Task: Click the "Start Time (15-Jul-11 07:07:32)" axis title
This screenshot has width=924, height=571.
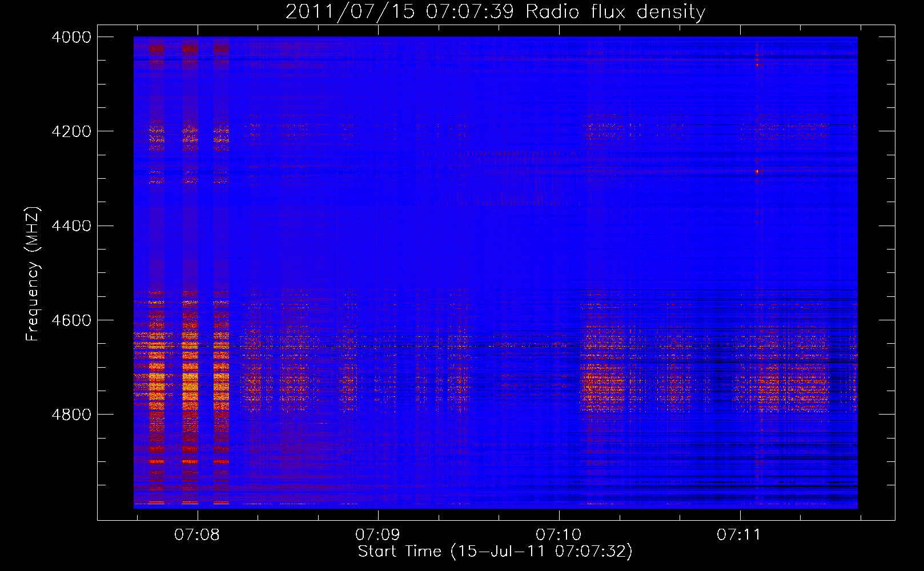Action: (x=495, y=552)
